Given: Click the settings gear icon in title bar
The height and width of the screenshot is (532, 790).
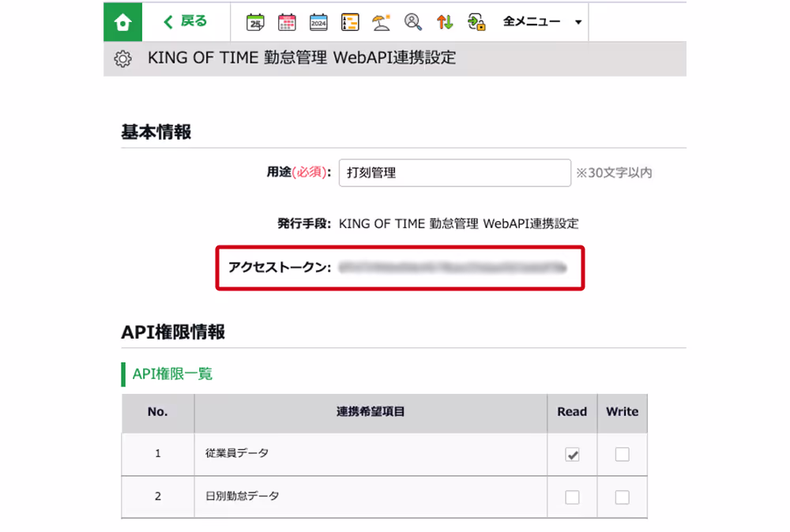Looking at the screenshot, I should pyautogui.click(x=122, y=59).
